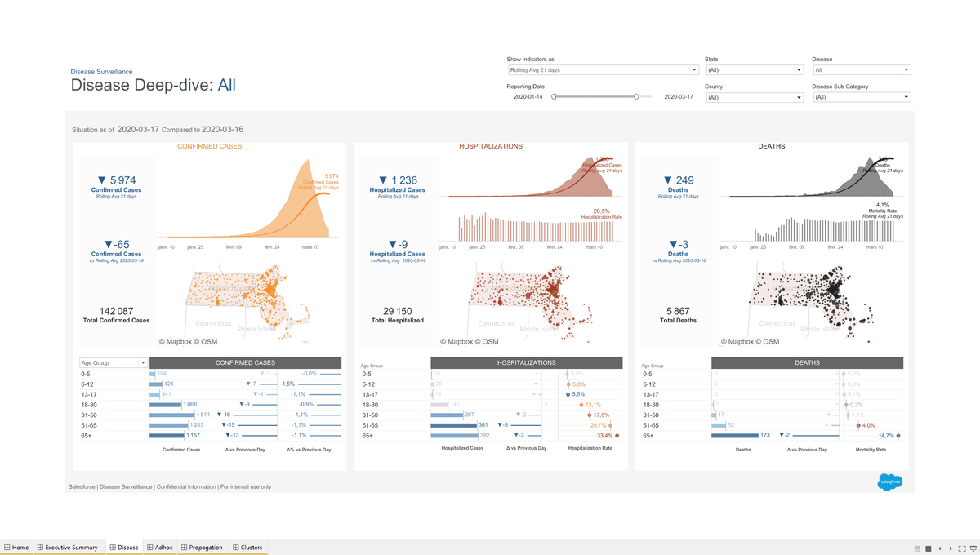This screenshot has height=555, width=980.
Task: Click the Salesforce cloud logo
Action: pyautogui.click(x=889, y=482)
